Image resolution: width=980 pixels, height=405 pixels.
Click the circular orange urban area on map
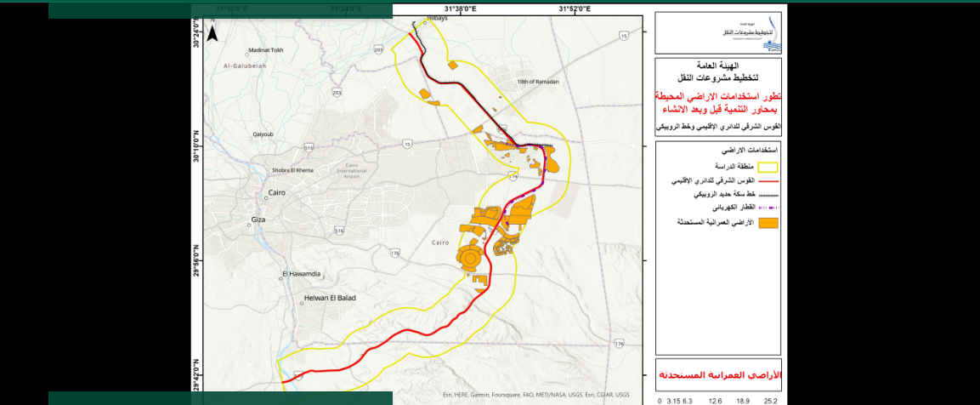(x=469, y=255)
